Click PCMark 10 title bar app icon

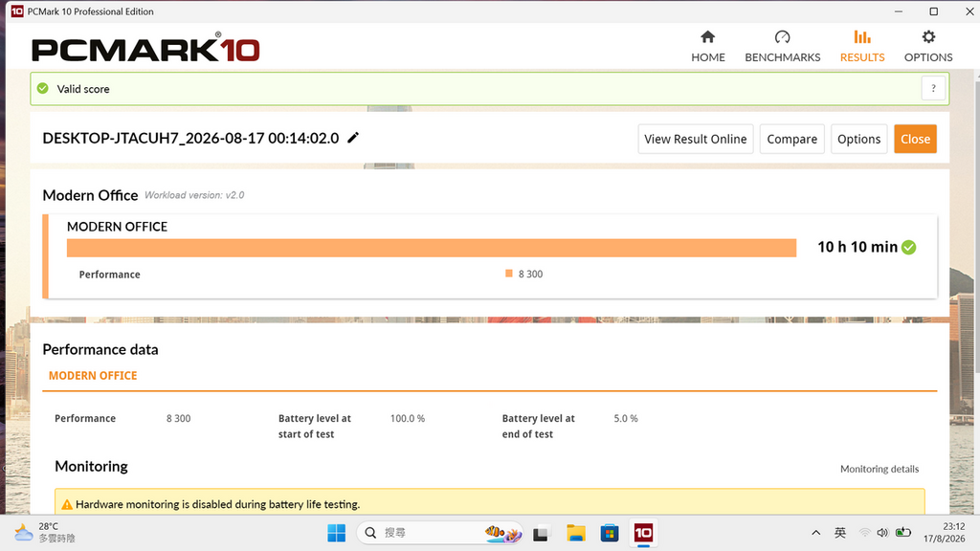[x=17, y=11]
